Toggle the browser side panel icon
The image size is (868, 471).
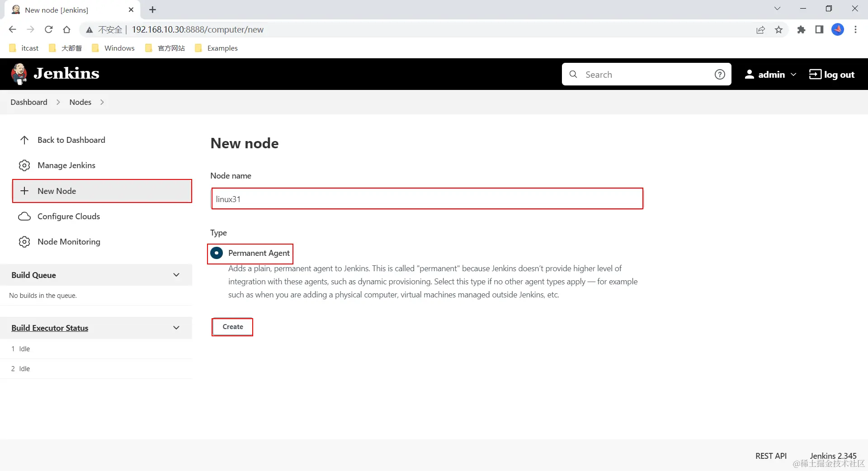[x=819, y=29]
